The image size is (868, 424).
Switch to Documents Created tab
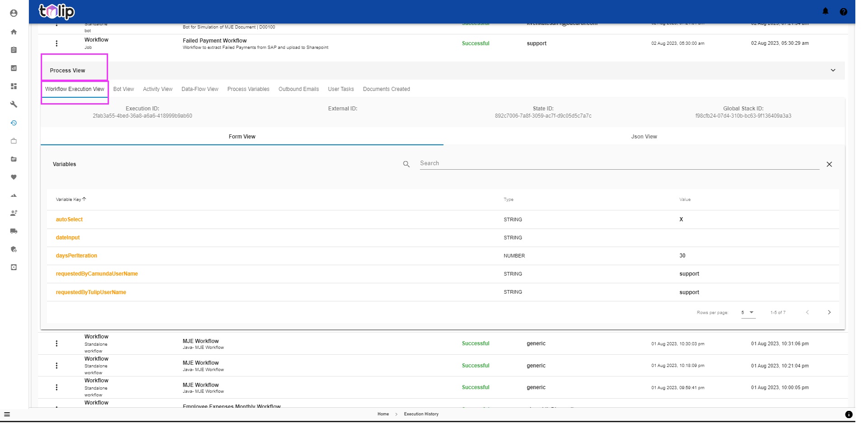coord(386,89)
